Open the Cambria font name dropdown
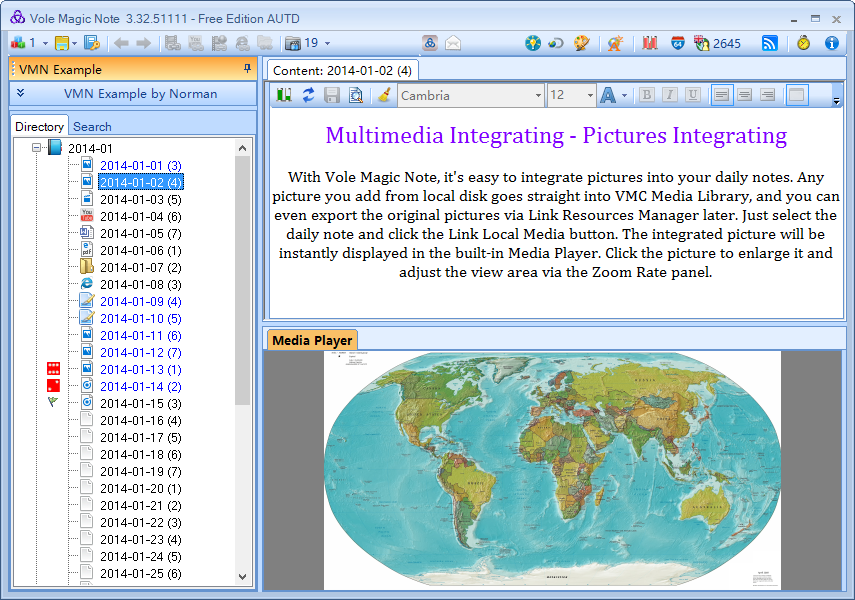The height and width of the screenshot is (600, 855). coord(538,95)
